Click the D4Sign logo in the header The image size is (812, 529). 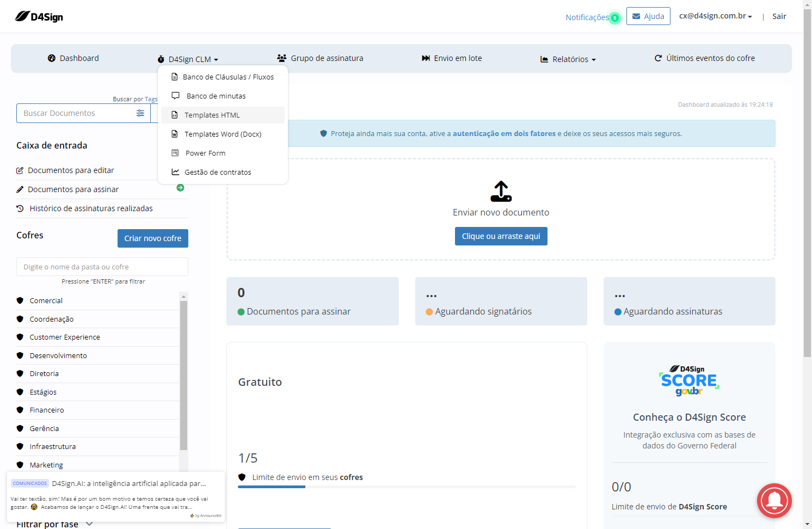(39, 16)
